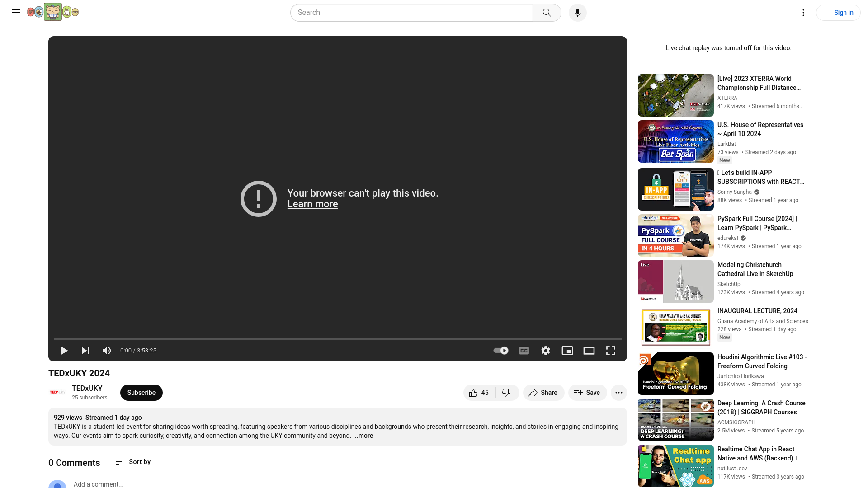868x488 pixels.
Task: Share this video
Action: point(543,393)
